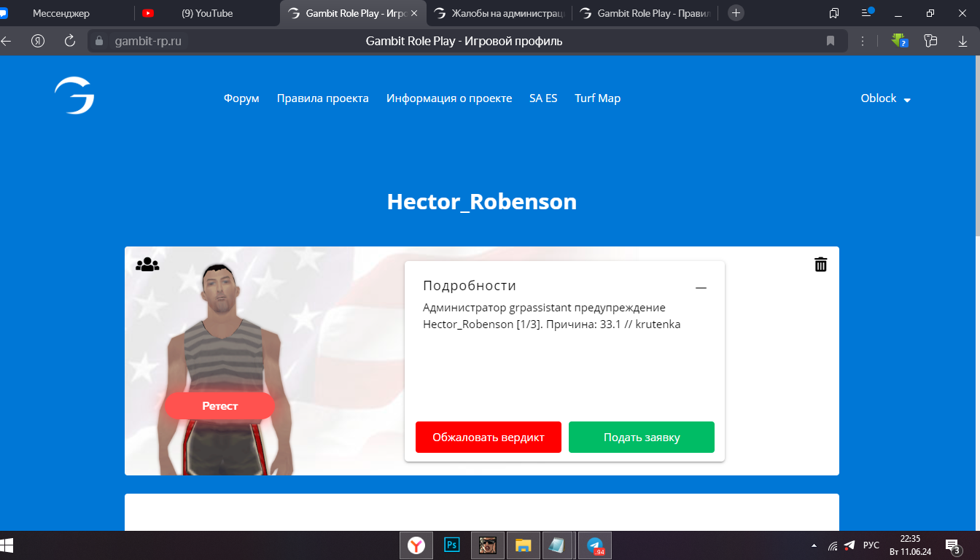Viewport: 980px width, 560px height.
Task: Click the group people icon on character card
Action: [147, 265]
